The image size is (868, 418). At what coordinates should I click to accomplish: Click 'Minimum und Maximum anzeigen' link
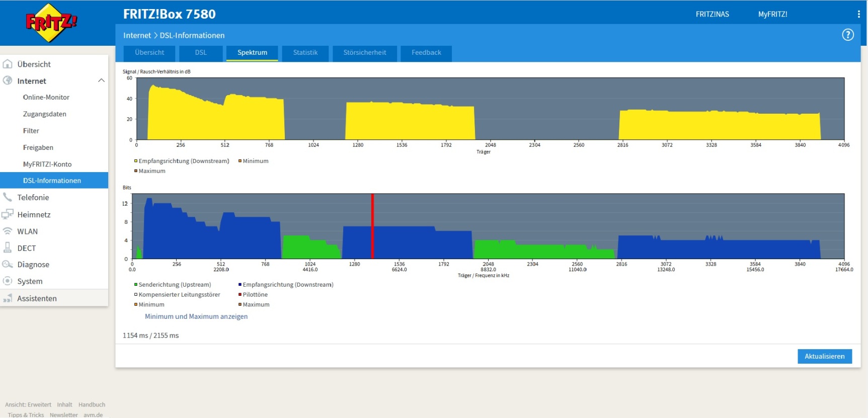(196, 316)
